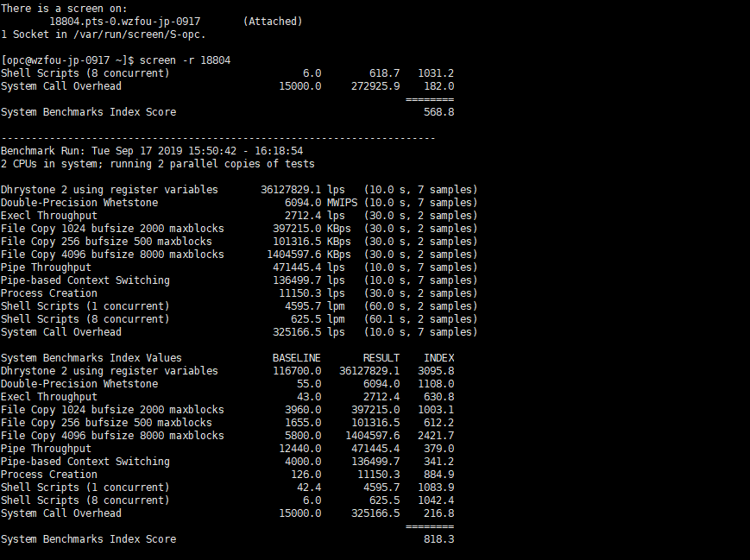Select the 325166.5 lps system call value
Screen dimensions: 750x560
[308, 331]
